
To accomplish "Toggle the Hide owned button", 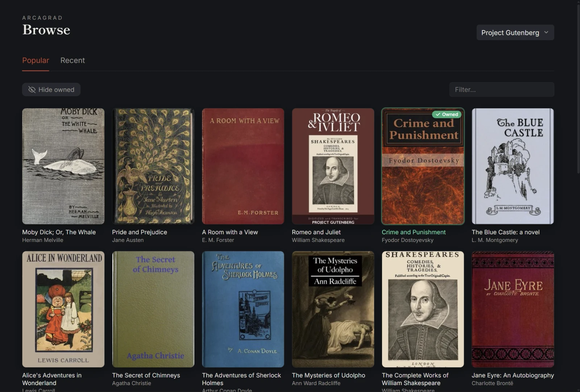I will (x=51, y=89).
